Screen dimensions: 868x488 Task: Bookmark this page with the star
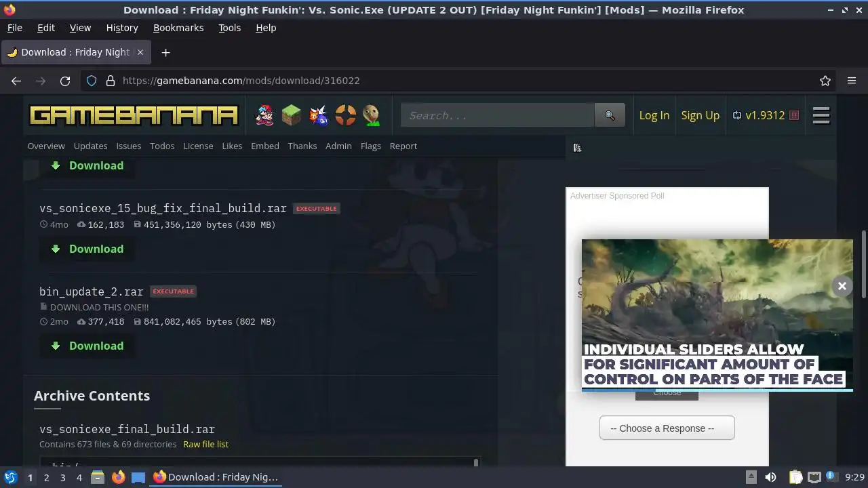[825, 81]
